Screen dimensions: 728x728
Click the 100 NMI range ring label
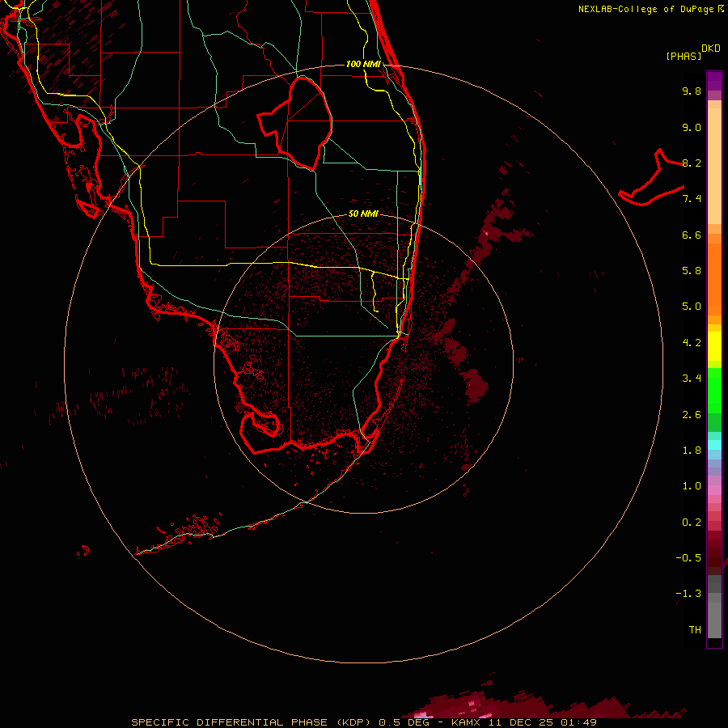click(x=363, y=64)
